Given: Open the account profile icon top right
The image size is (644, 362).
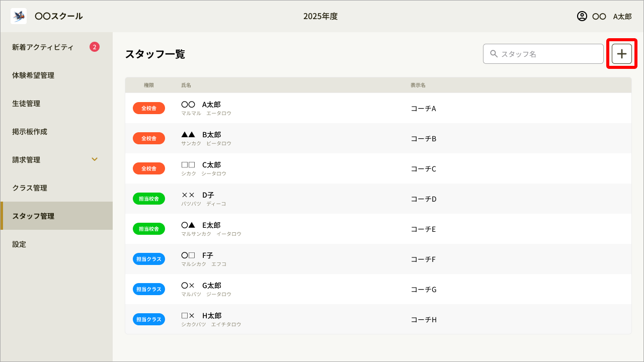Looking at the screenshot, I should 583,16.
